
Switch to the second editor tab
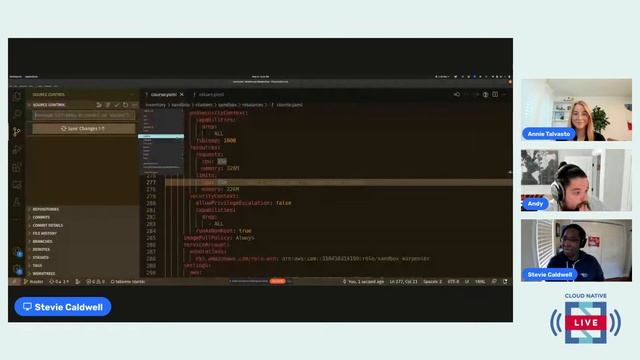click(x=209, y=94)
